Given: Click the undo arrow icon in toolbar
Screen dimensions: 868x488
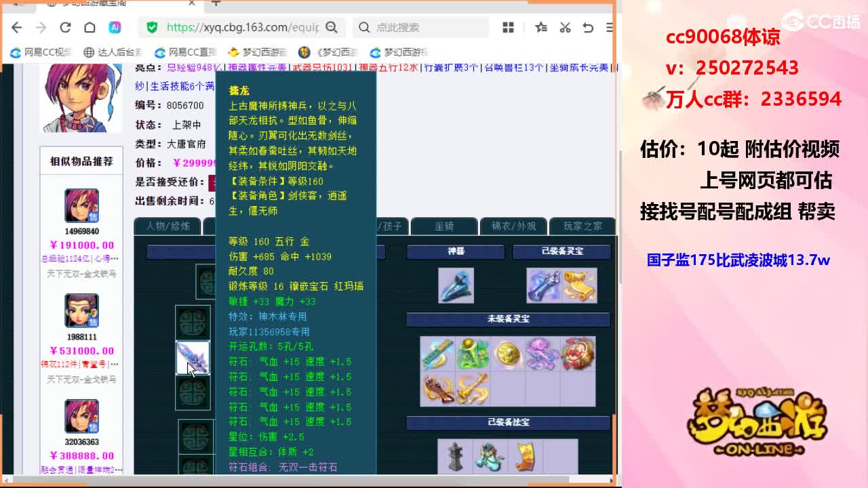Looking at the screenshot, I should (x=588, y=27).
